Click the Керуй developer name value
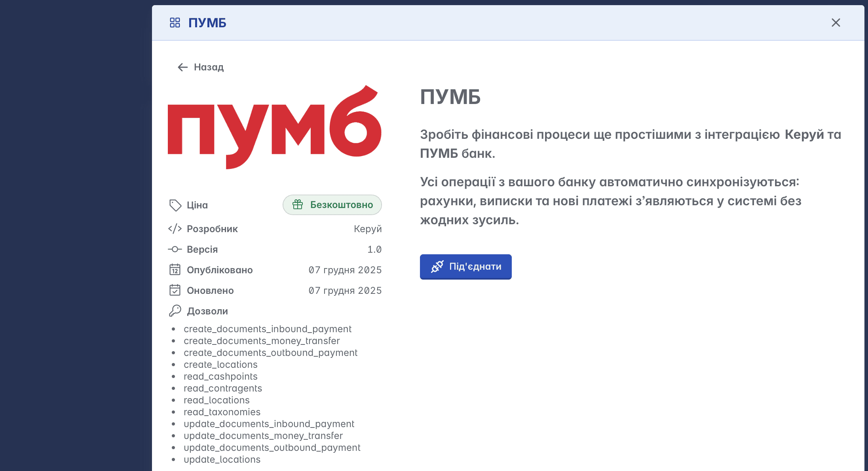 click(x=367, y=229)
